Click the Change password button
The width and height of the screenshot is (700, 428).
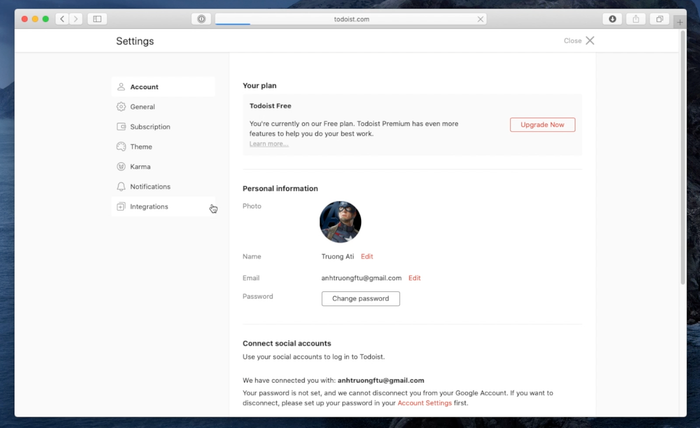tap(360, 299)
